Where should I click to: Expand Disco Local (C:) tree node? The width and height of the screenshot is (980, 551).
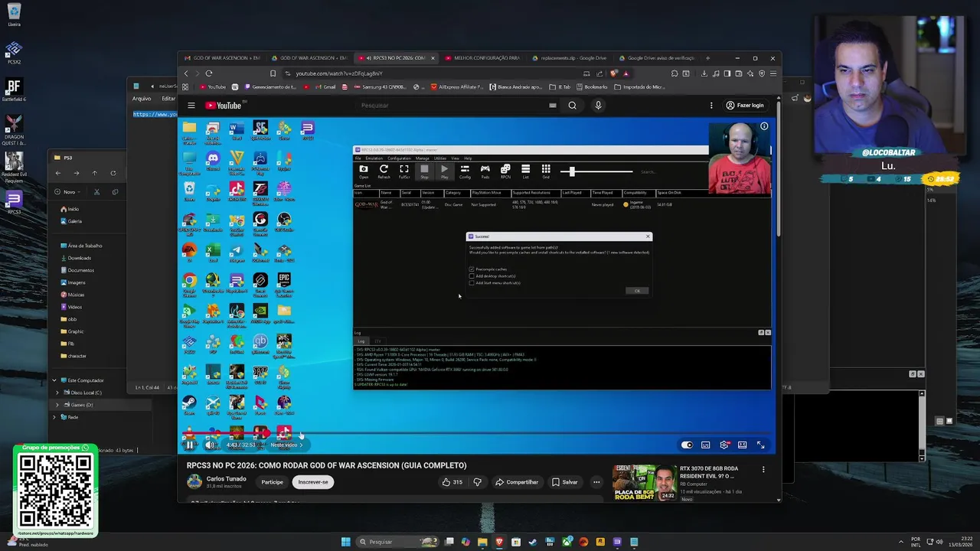57,393
